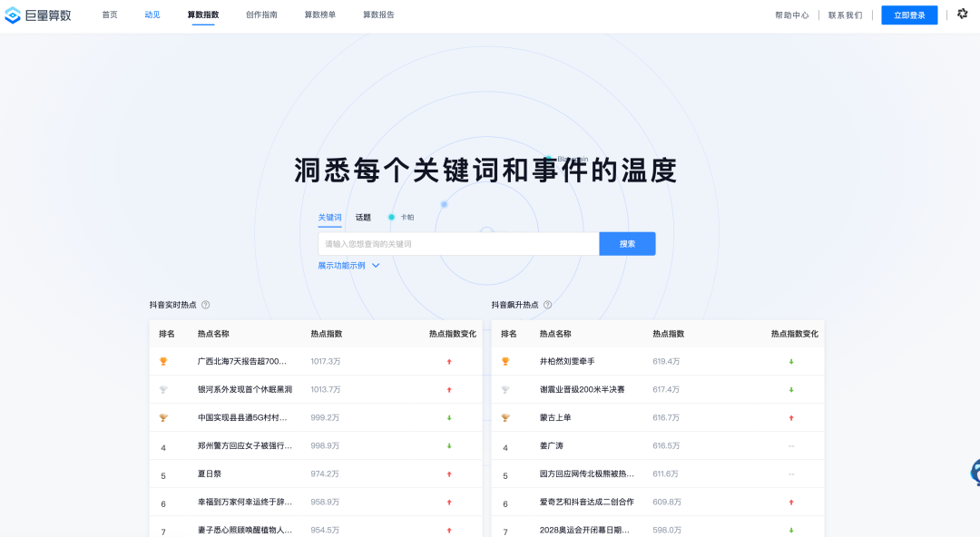Click the 卡帕 suggested keyword
The image size is (980, 537).
[407, 218]
